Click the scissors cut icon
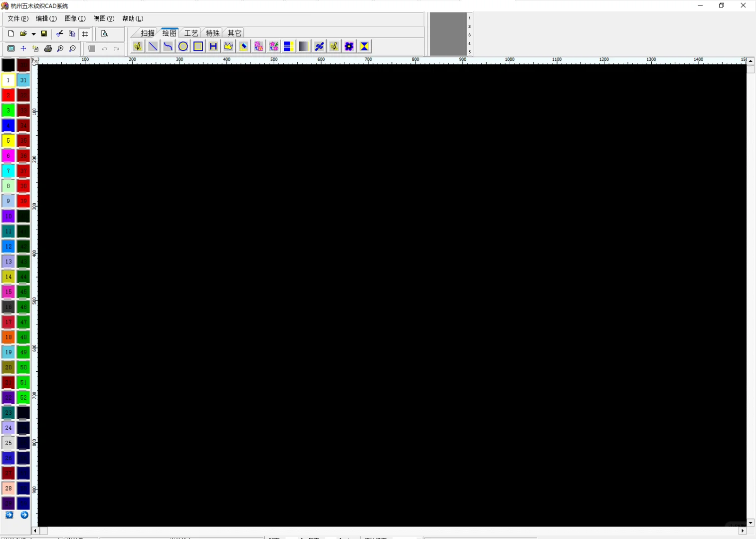Image resolution: width=756 pixels, height=539 pixels. coord(60,33)
